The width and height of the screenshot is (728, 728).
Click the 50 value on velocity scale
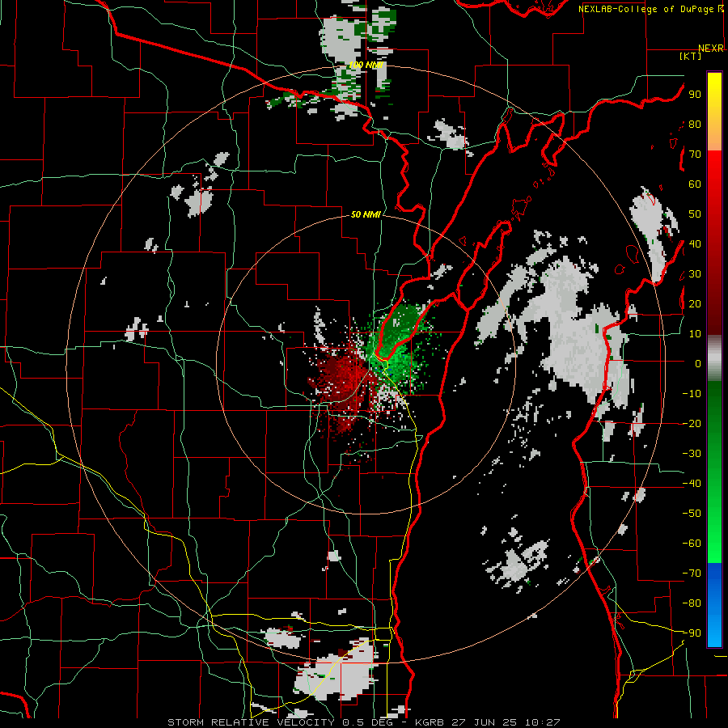[695, 214]
